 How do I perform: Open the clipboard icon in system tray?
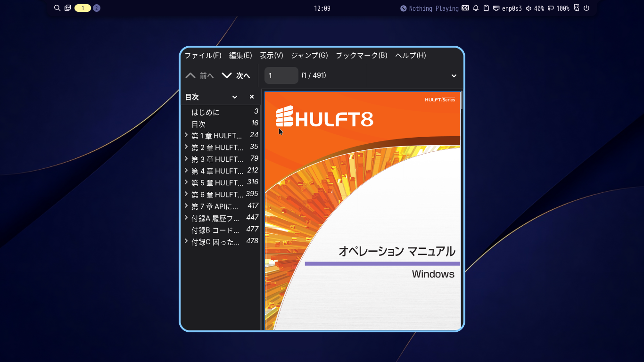coord(486,8)
